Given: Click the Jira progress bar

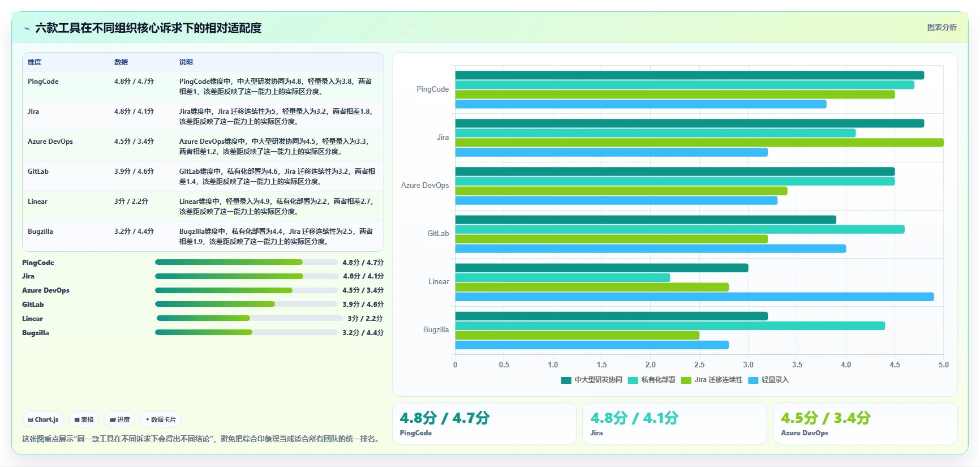Looking at the screenshot, I should pyautogui.click(x=246, y=276).
